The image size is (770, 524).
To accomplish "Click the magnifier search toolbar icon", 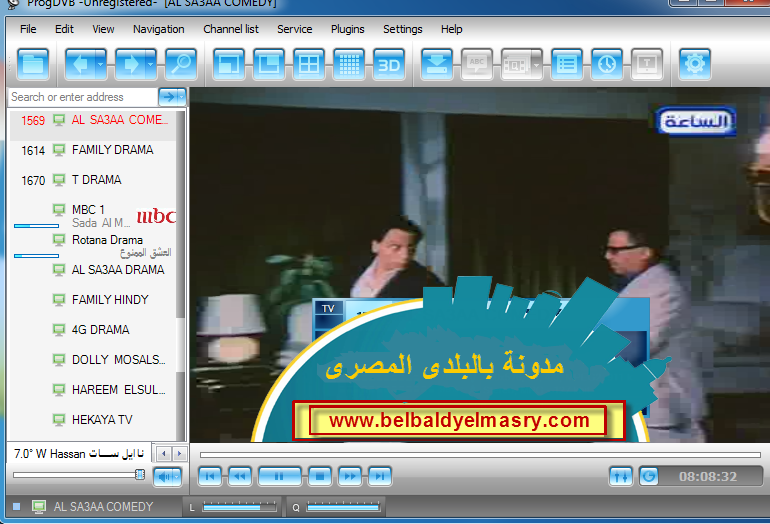I will point(181,64).
